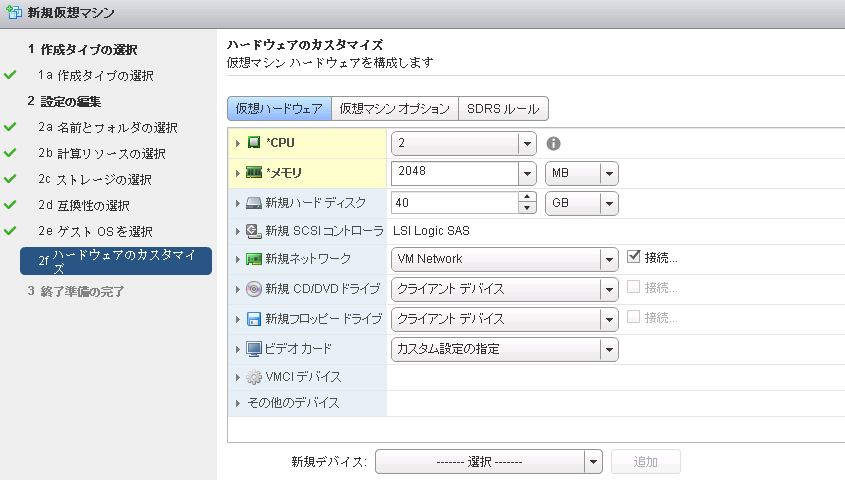Switch to the SDRS ルール tab
This screenshot has width=845, height=480.
coord(503,108)
